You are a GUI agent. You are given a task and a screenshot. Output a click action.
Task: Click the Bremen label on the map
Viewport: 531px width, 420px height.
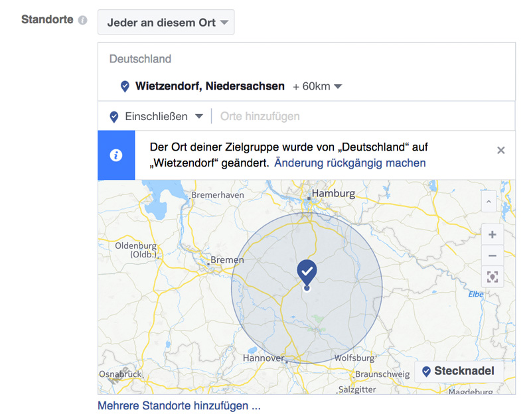[x=227, y=260]
